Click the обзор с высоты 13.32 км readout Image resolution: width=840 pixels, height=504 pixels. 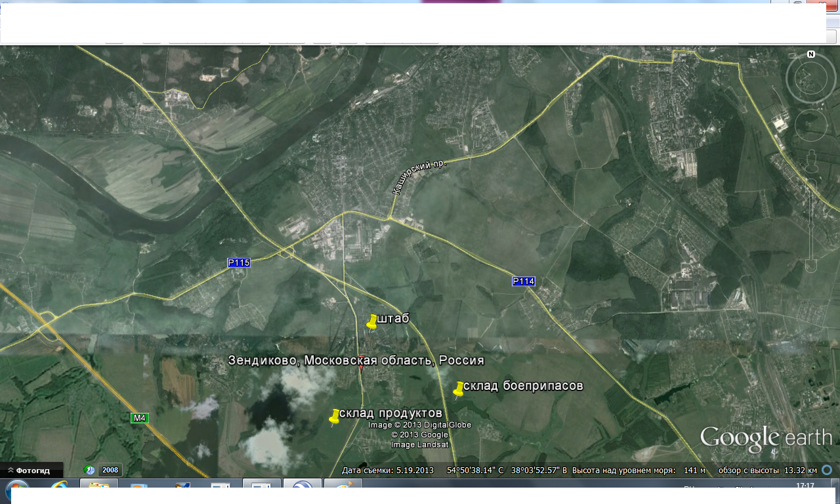767,471
